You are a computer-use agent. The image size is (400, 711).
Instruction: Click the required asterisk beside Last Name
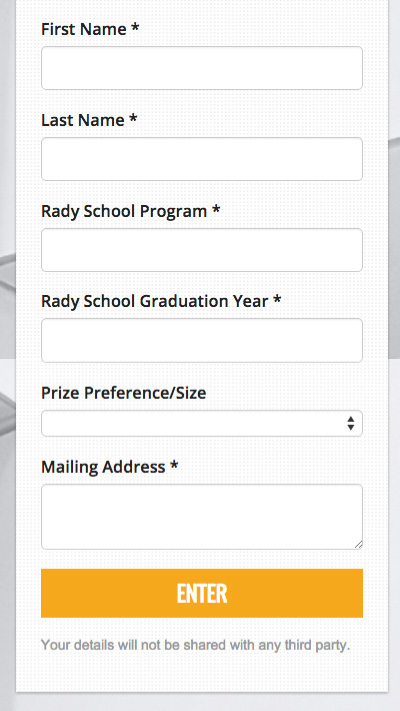[133, 118]
